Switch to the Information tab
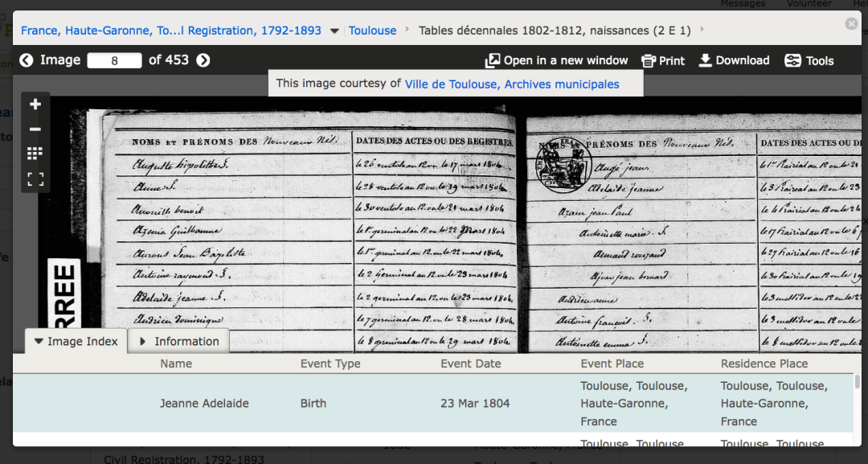The height and width of the screenshot is (464, 868). point(178,341)
